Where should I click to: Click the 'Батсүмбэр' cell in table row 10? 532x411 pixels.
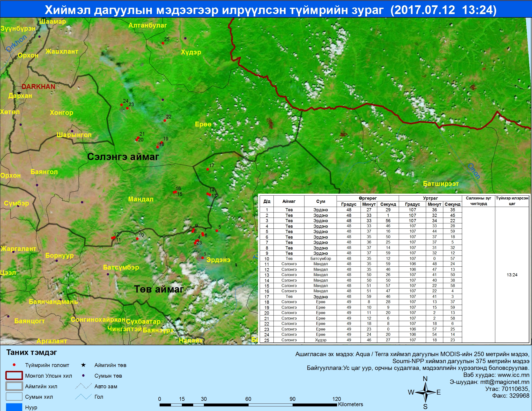(321, 258)
